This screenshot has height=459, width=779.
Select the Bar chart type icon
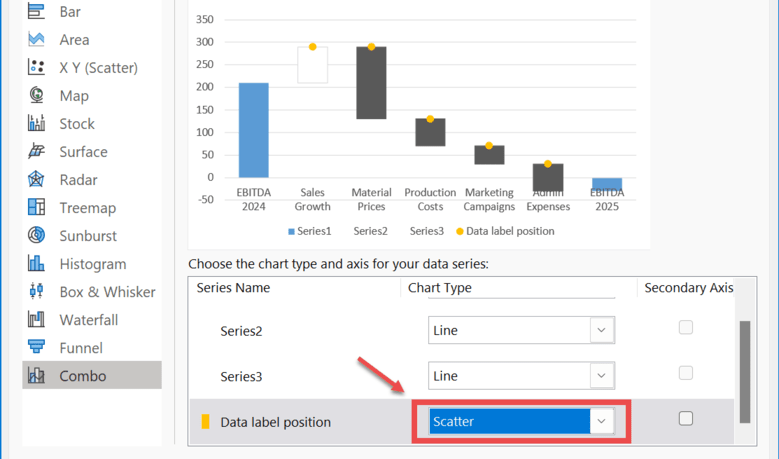(37, 12)
